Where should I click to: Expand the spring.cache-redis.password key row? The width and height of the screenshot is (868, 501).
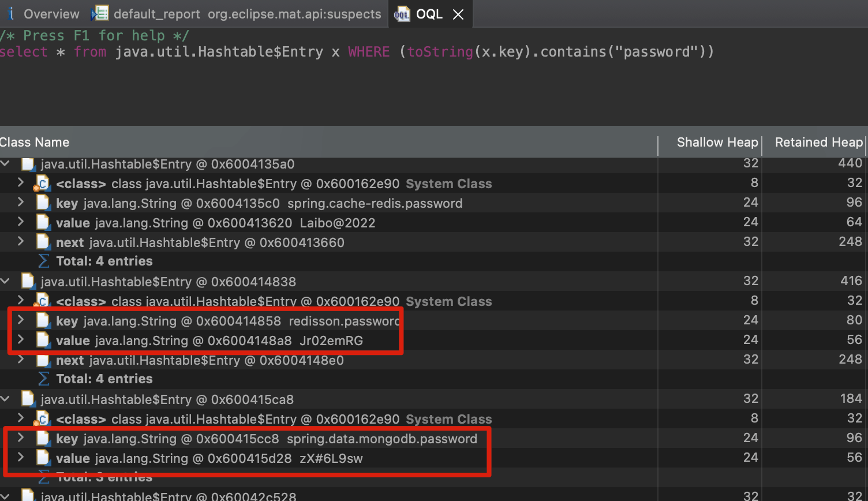point(21,203)
